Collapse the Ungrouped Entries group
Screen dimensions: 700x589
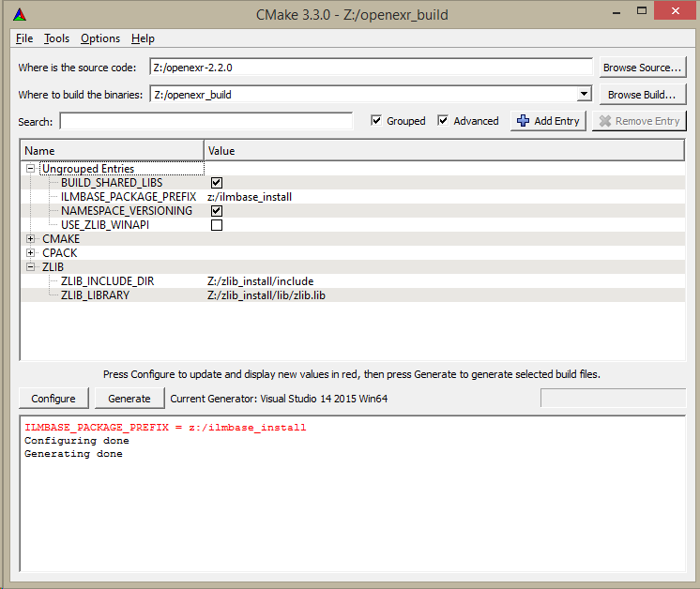31,169
